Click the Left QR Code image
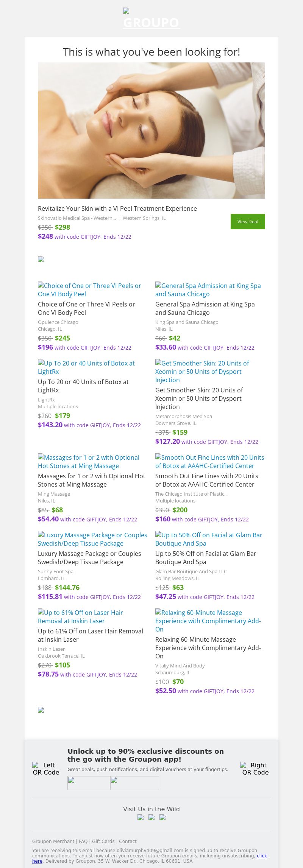This screenshot has height=868, width=303. pyautogui.click(x=46, y=769)
